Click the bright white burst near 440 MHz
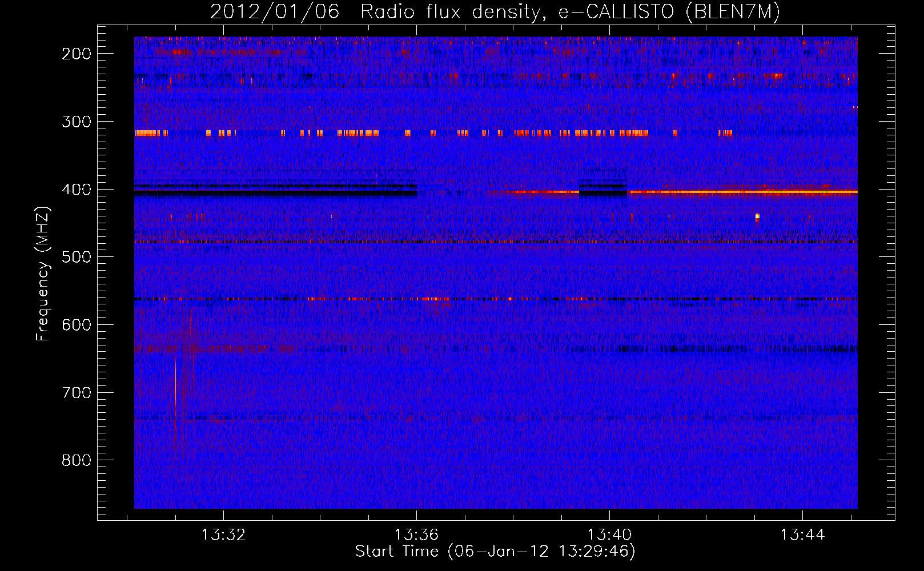 point(757,217)
